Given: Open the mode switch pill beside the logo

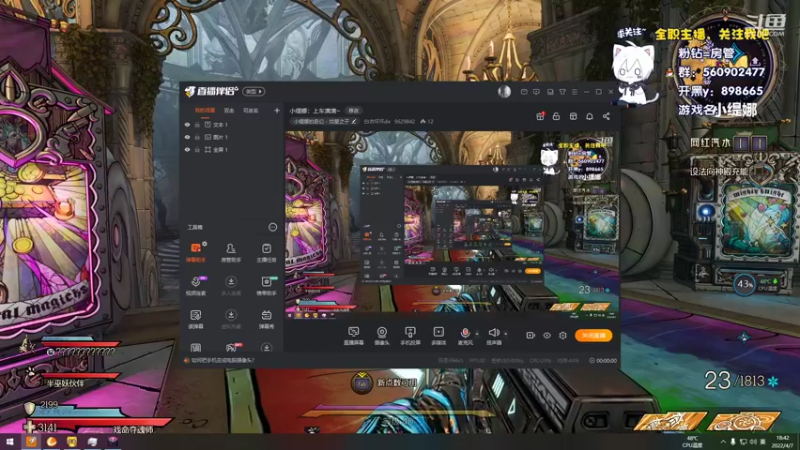Looking at the screenshot, I should coord(253,91).
